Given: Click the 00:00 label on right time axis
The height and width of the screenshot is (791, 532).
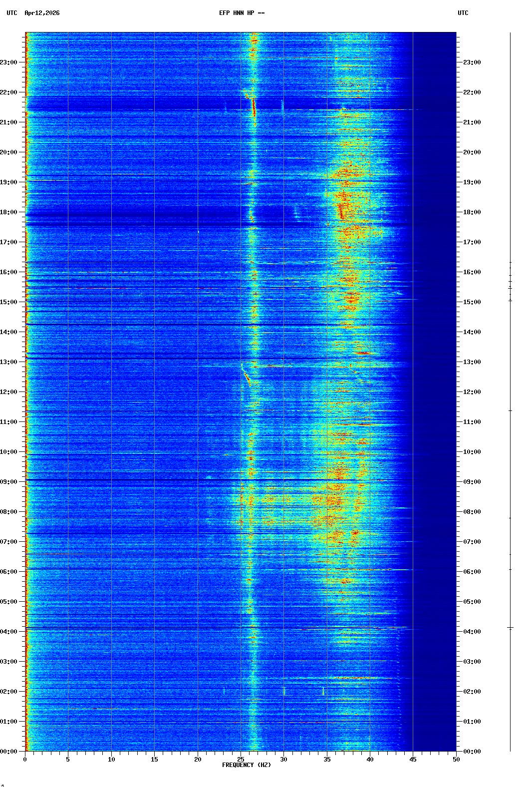Looking at the screenshot, I should pyautogui.click(x=472, y=752).
